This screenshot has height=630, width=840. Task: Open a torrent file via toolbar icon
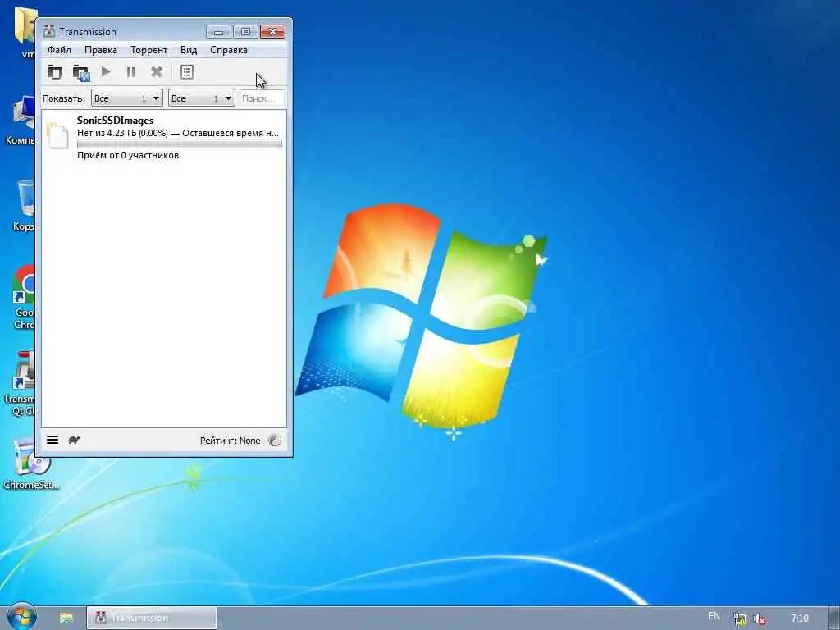tap(55, 72)
